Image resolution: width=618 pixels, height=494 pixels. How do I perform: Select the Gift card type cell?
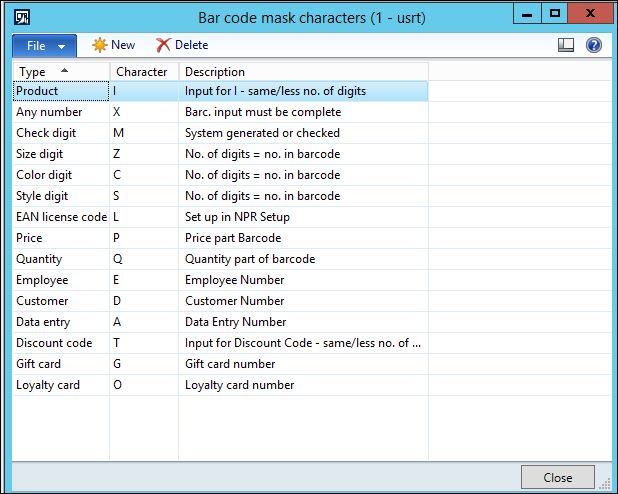[61, 364]
